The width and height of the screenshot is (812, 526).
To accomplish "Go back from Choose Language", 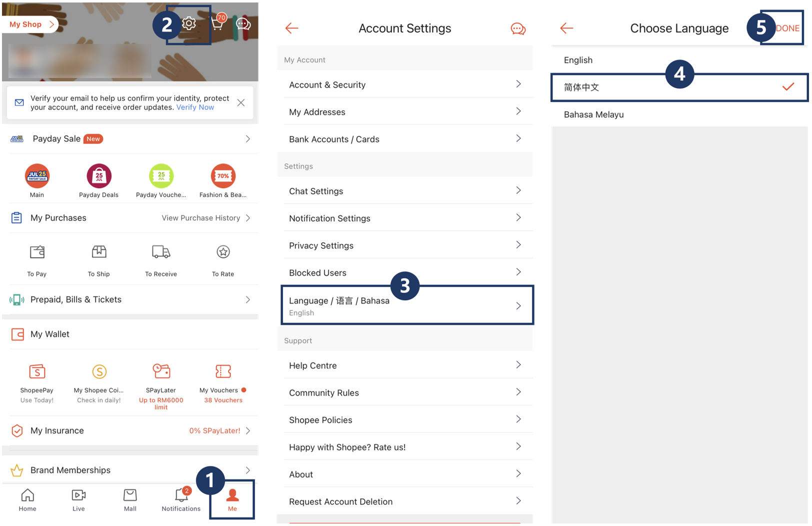I will (566, 28).
